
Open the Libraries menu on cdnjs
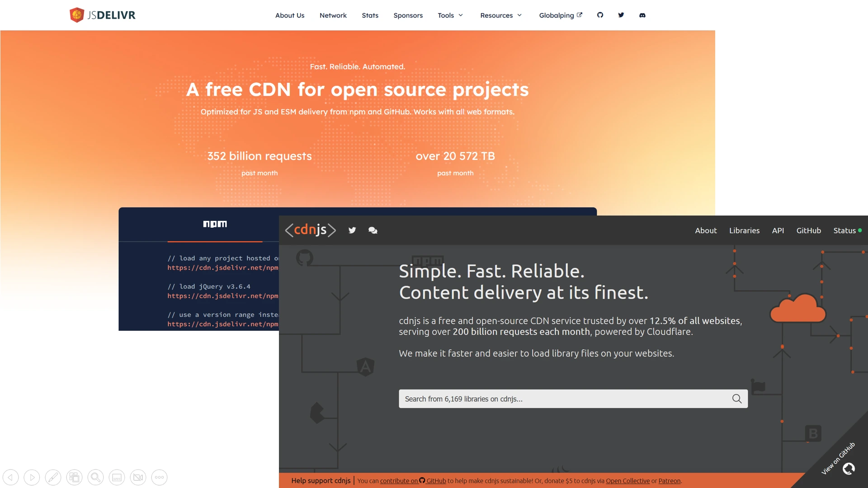tap(744, 230)
